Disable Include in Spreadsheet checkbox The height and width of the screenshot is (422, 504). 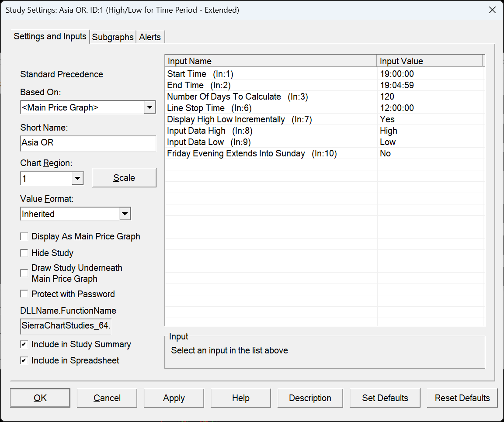pyautogui.click(x=24, y=361)
